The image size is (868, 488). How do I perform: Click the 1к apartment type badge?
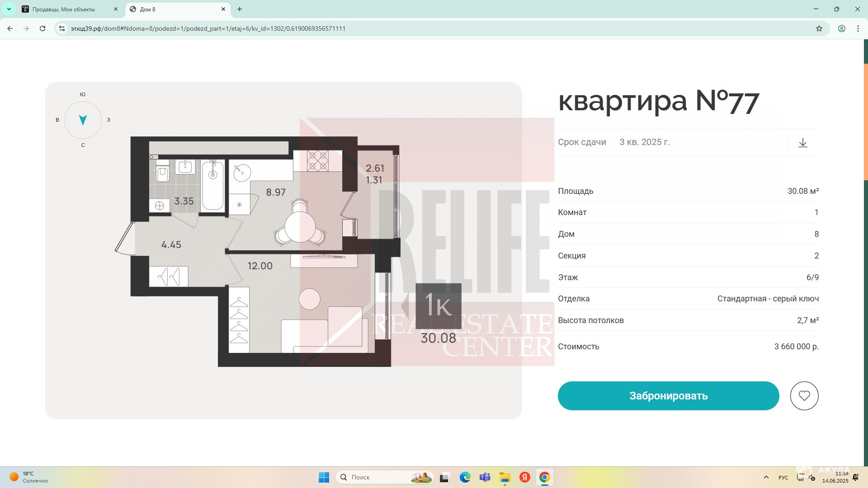[x=439, y=306]
